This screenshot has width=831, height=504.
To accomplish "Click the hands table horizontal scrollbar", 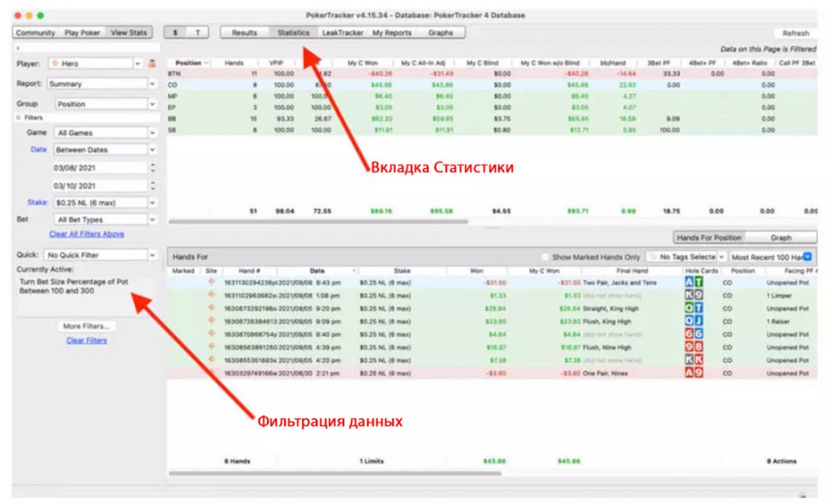I will (x=334, y=473).
